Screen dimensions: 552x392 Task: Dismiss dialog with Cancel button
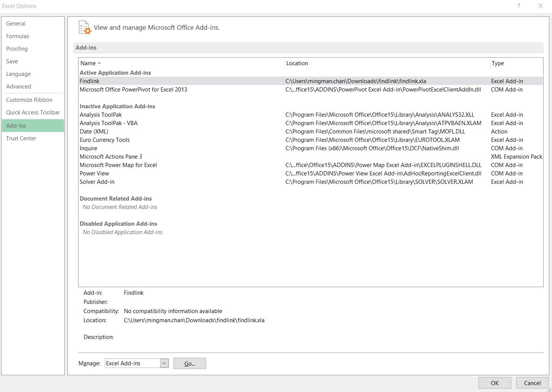click(532, 383)
